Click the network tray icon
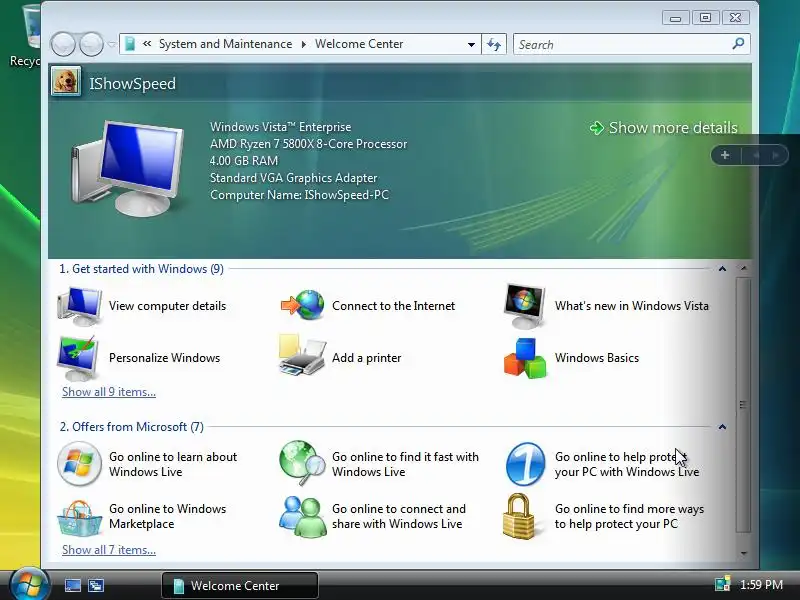 point(722,584)
